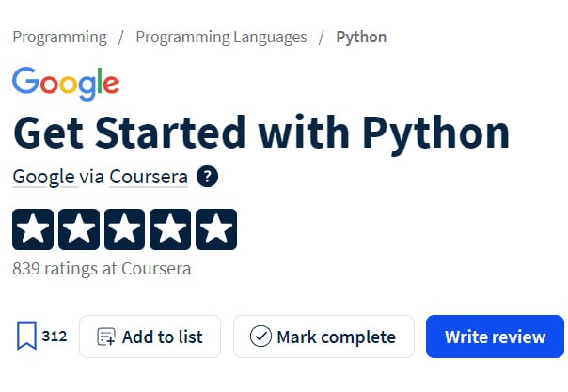Bookmark this course with the bookmark icon

[26, 337]
